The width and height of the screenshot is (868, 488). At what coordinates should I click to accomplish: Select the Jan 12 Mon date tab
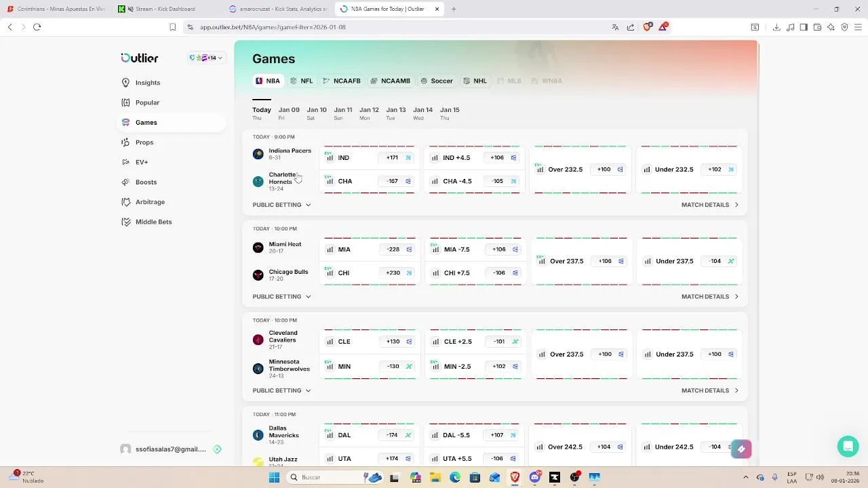(369, 113)
